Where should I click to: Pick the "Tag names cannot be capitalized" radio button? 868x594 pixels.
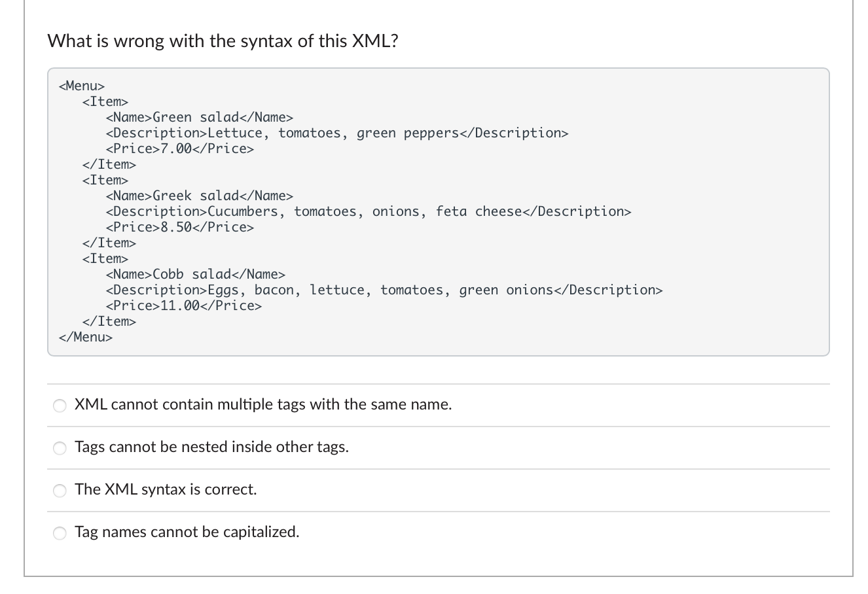coord(60,533)
